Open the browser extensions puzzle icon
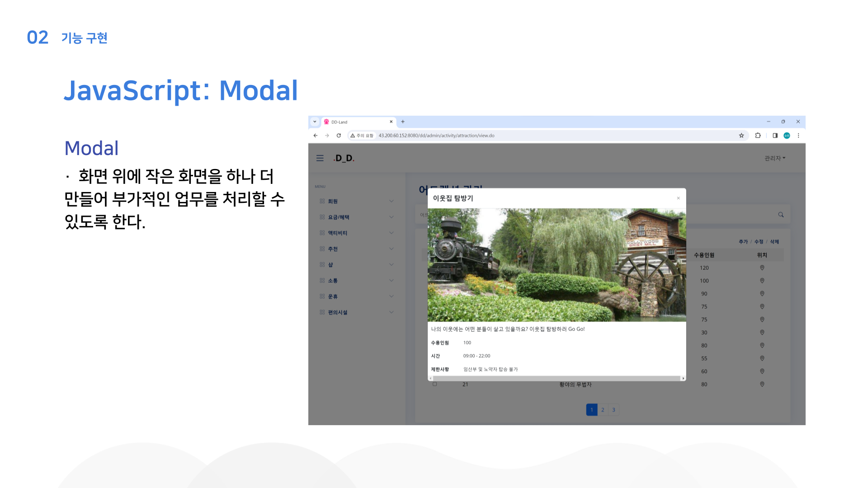868x488 pixels. (x=758, y=136)
